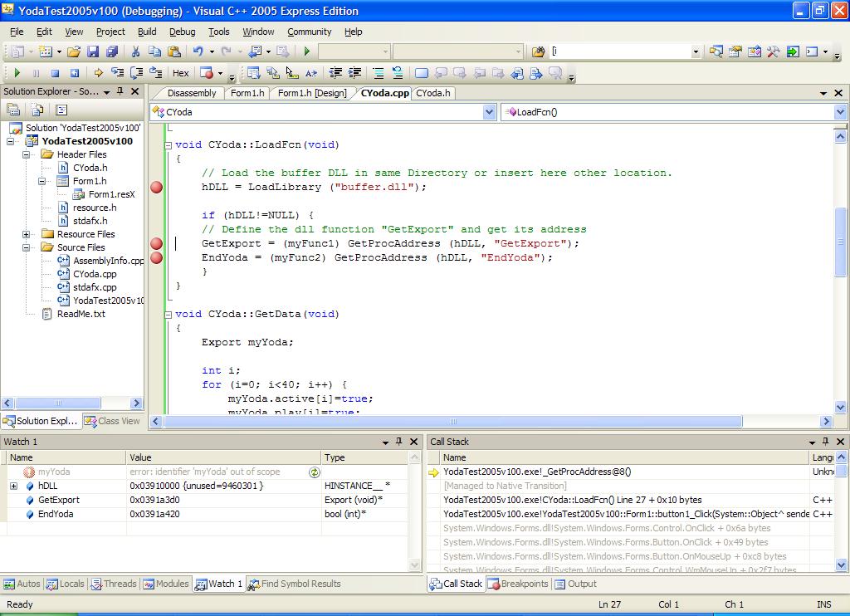Open the Find combo box dropdown

[x=696, y=52]
